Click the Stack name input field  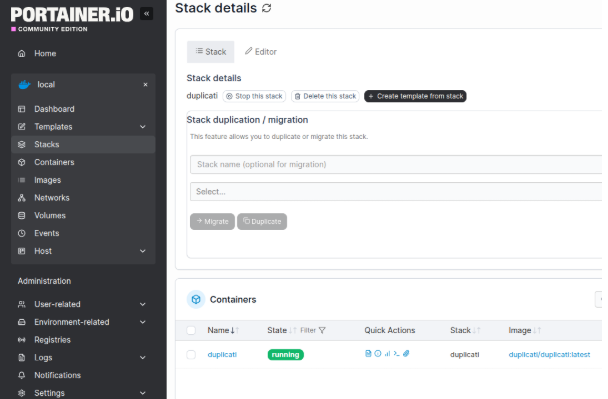click(396, 164)
